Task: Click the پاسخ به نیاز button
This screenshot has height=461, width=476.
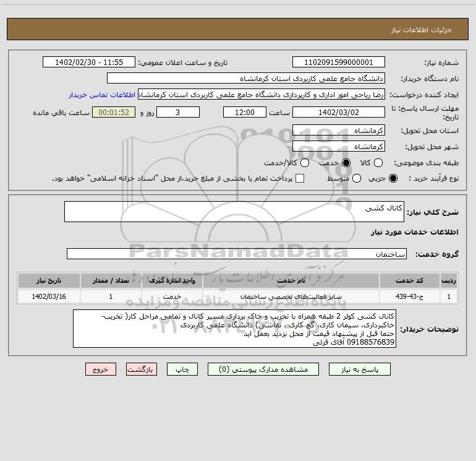Action: pos(359,369)
